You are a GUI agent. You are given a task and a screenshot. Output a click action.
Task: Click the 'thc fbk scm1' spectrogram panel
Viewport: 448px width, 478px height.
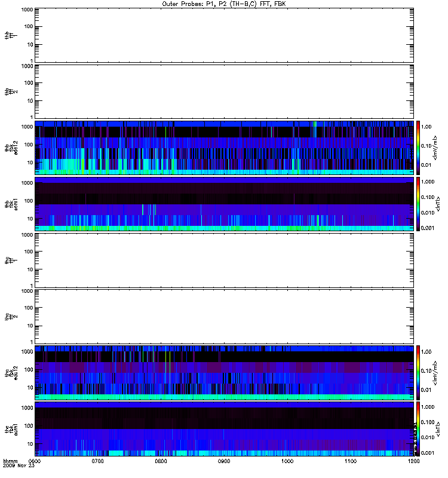tap(225, 429)
